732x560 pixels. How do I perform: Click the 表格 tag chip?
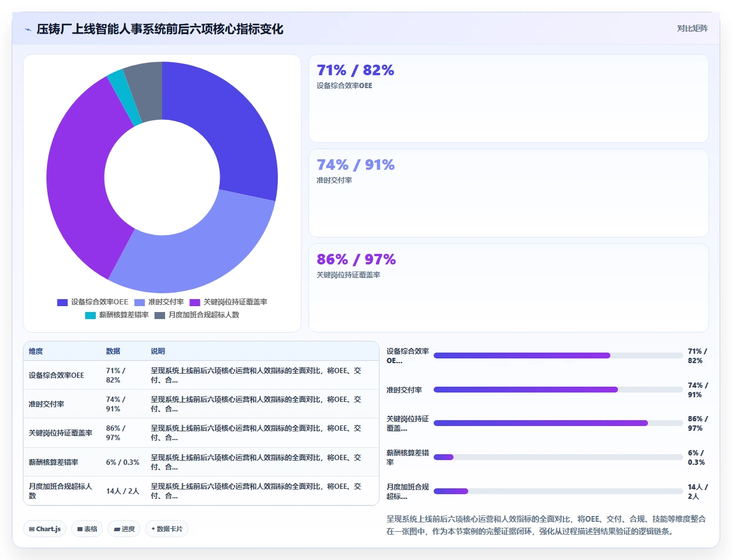pyautogui.click(x=87, y=529)
